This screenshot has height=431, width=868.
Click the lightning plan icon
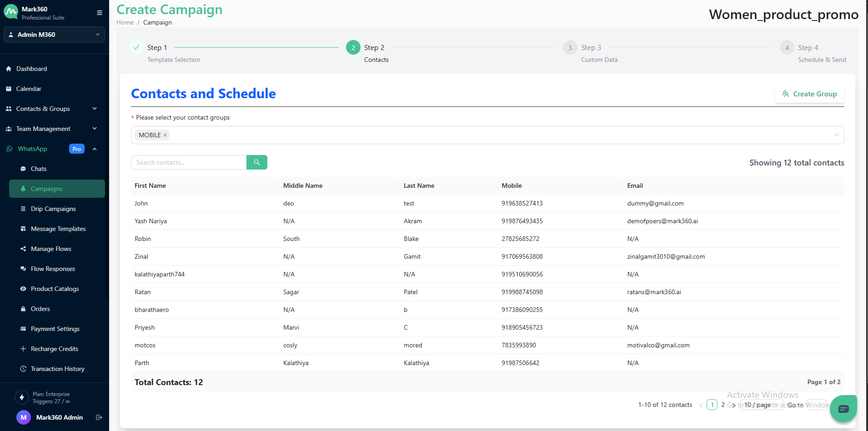point(21,397)
